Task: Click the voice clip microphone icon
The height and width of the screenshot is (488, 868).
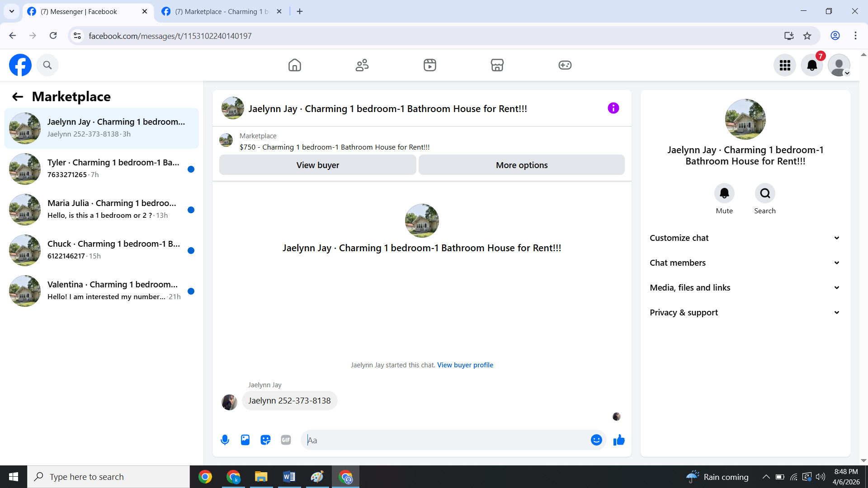Action: point(225,440)
